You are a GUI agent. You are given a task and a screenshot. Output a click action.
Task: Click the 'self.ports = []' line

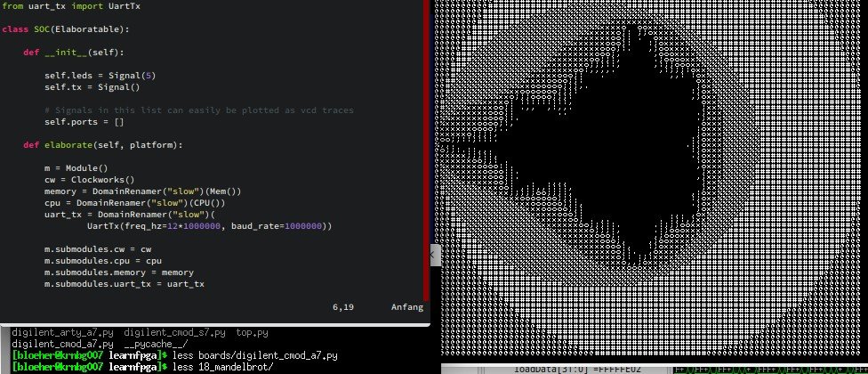(x=84, y=122)
